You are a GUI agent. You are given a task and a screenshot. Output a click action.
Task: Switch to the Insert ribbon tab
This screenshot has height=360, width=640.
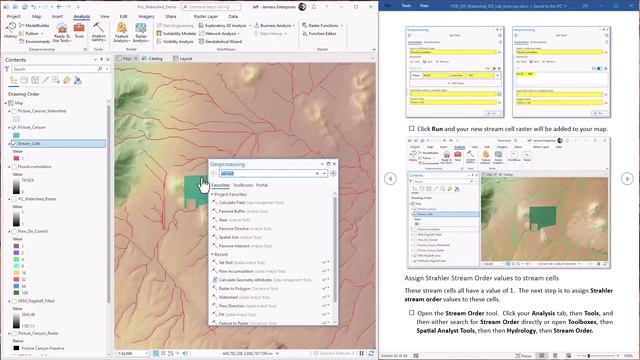[x=57, y=16]
